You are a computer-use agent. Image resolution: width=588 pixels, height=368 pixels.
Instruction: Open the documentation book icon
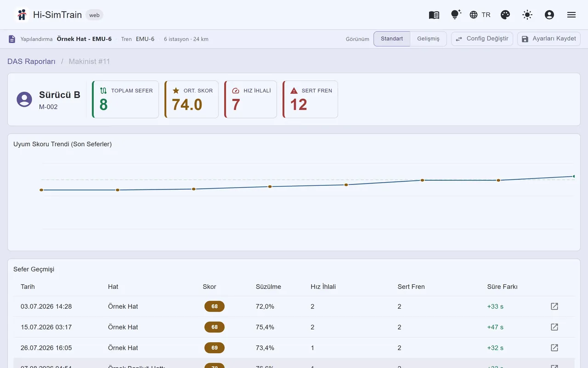pyautogui.click(x=434, y=15)
